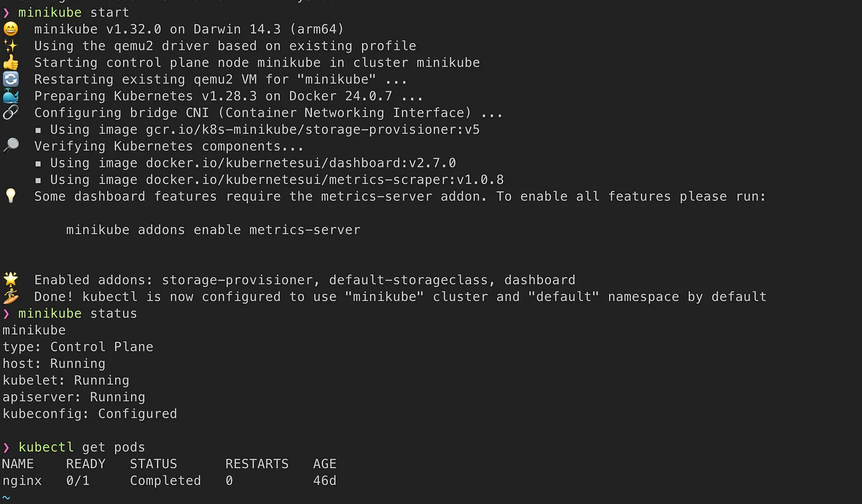
Task: Click the surfer emoji before Done
Action: coord(10,297)
